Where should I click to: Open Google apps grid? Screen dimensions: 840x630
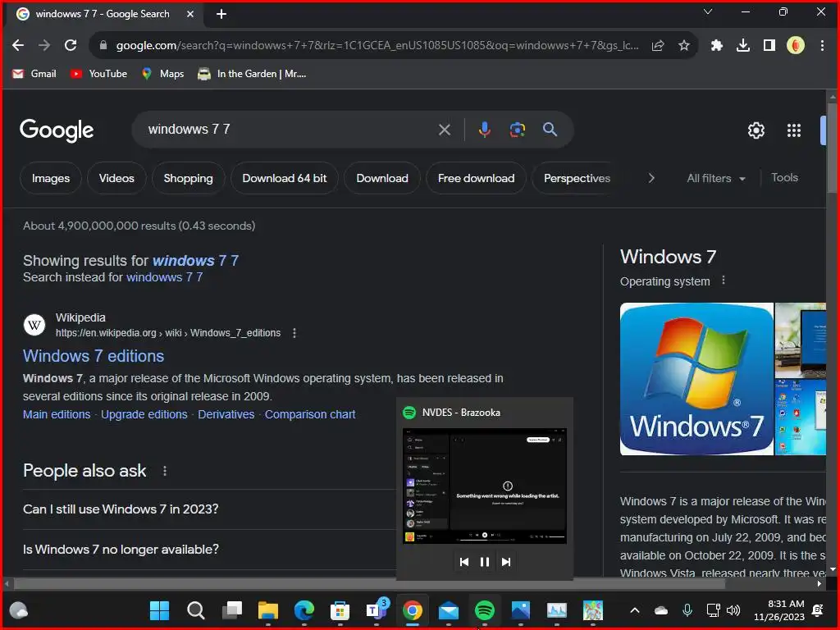click(x=794, y=130)
